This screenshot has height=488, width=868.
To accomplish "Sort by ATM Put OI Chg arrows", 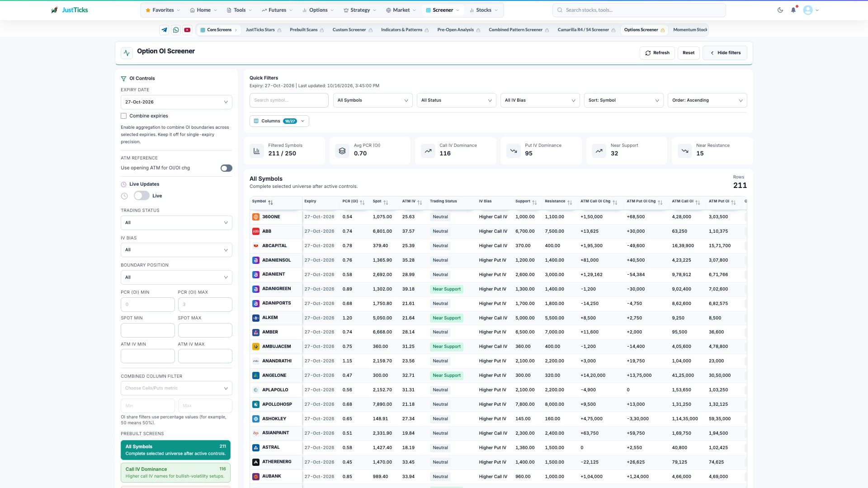I will [x=660, y=202].
